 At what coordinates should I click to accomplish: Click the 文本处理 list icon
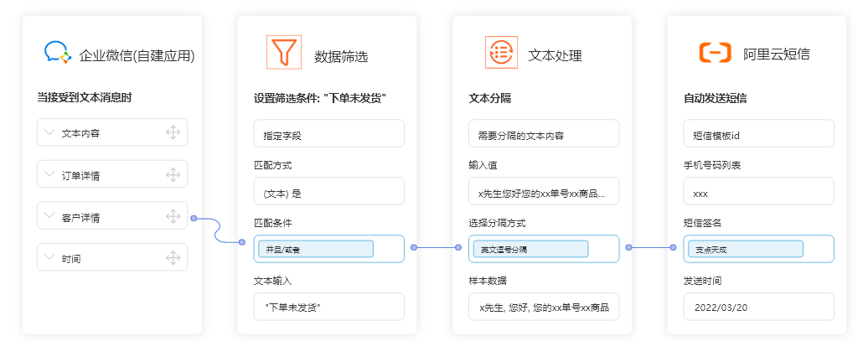501,53
